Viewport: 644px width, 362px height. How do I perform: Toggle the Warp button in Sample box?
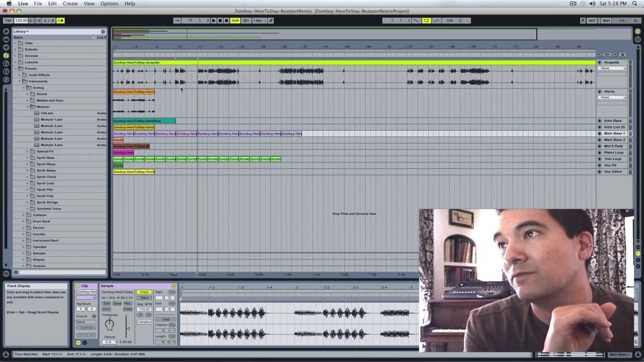click(x=144, y=292)
